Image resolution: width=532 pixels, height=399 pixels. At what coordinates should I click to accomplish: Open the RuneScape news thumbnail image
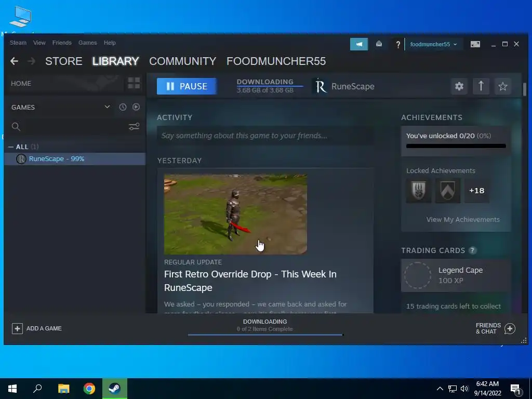pyautogui.click(x=235, y=215)
